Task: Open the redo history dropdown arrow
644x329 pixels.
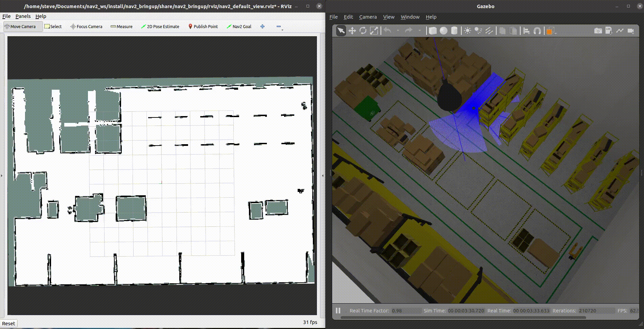Action: [x=419, y=31]
